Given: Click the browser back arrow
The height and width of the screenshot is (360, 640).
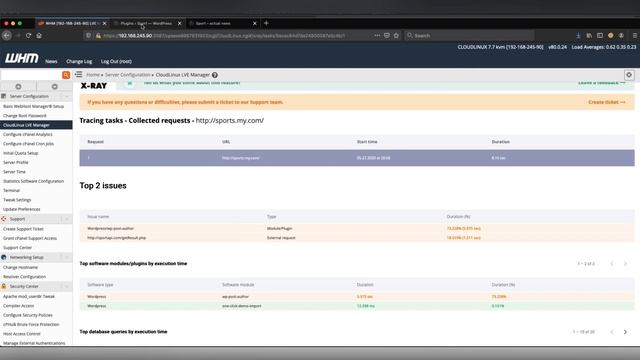Looking at the screenshot, I should 7,36.
